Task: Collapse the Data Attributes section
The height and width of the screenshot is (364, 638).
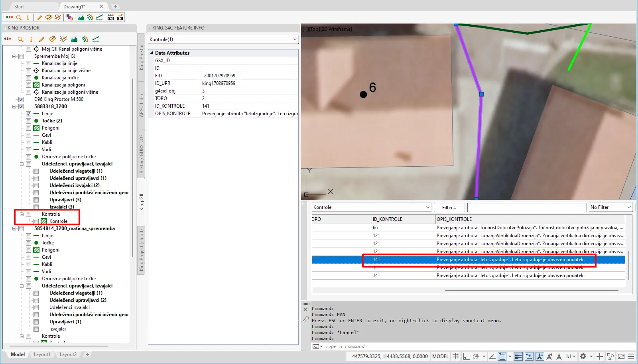Action: pyautogui.click(x=152, y=53)
